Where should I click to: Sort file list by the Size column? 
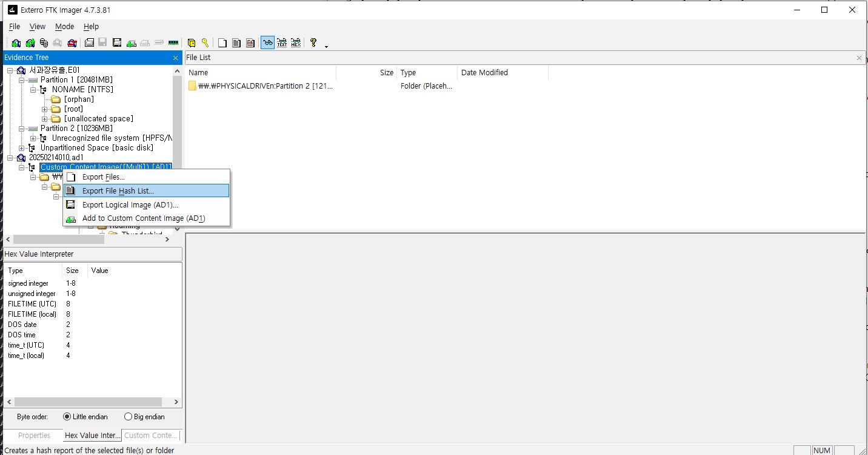click(x=367, y=73)
